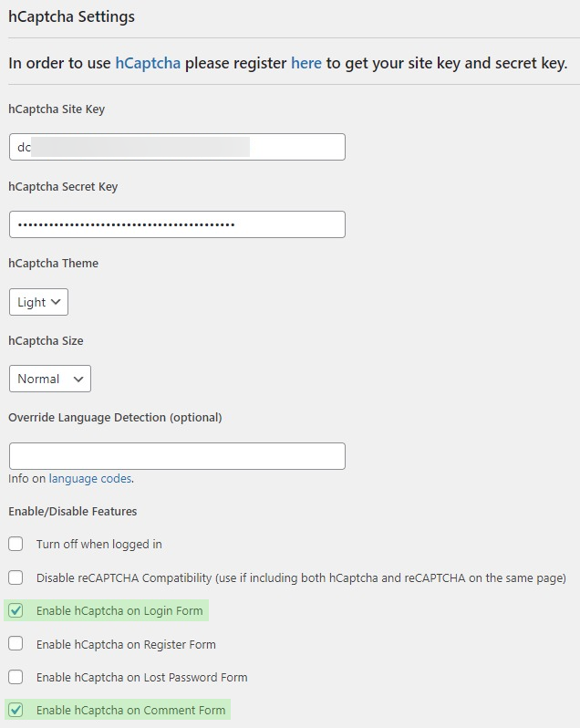Click the 'Enable hCaptcha on Comment Form' label
The image size is (580, 728).
coord(130,711)
